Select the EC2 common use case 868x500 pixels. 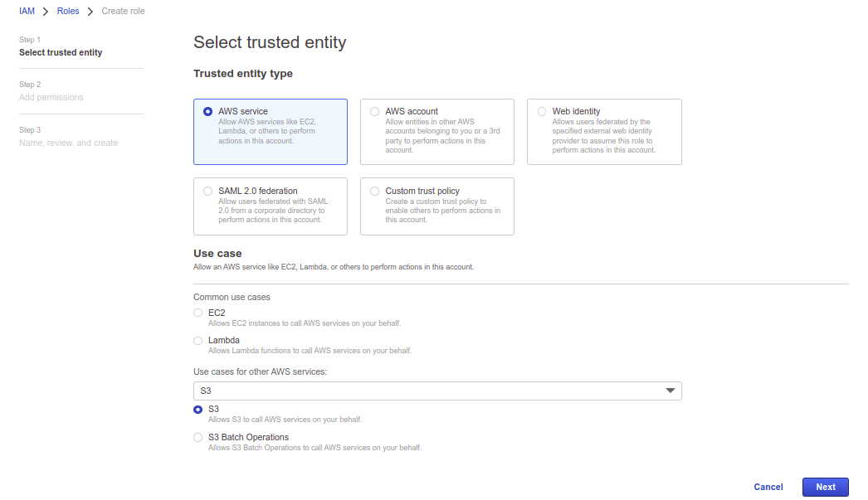197,313
